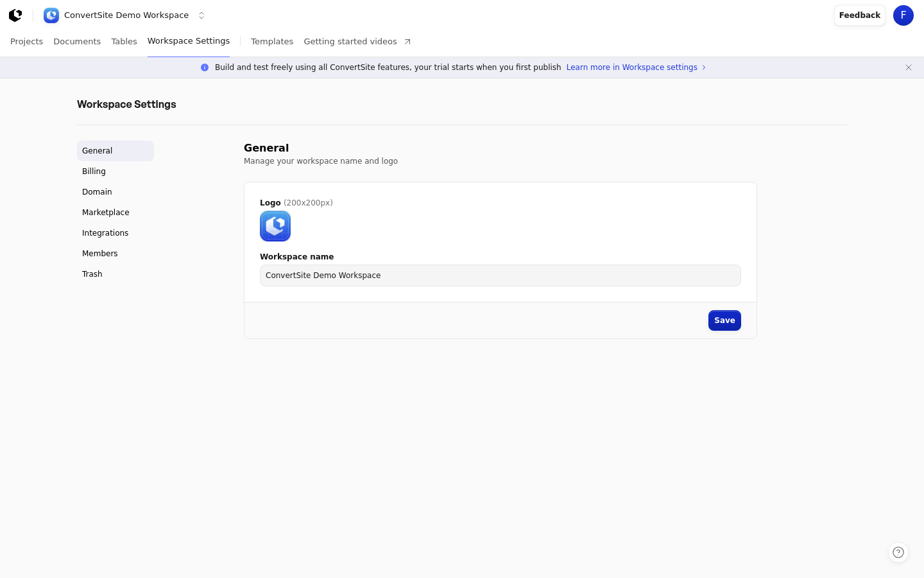This screenshot has width=924, height=578.
Task: Open Domain settings section
Action: (116, 192)
